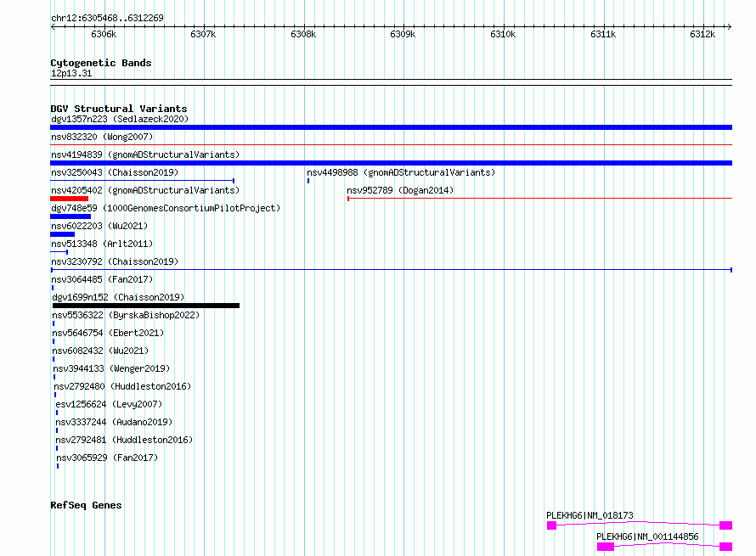Click the 6308k ruler position
Viewport: 756px width, 556px height.
303,34
